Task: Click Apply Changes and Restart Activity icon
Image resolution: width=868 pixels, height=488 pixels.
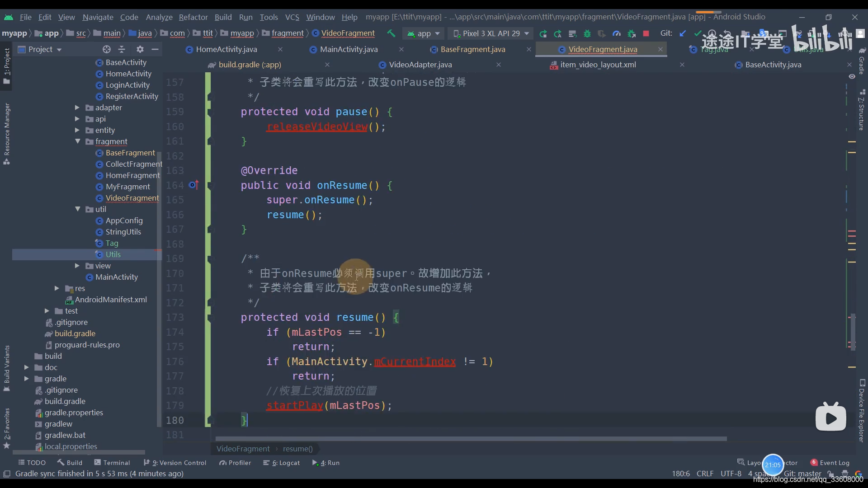Action: pyautogui.click(x=557, y=33)
